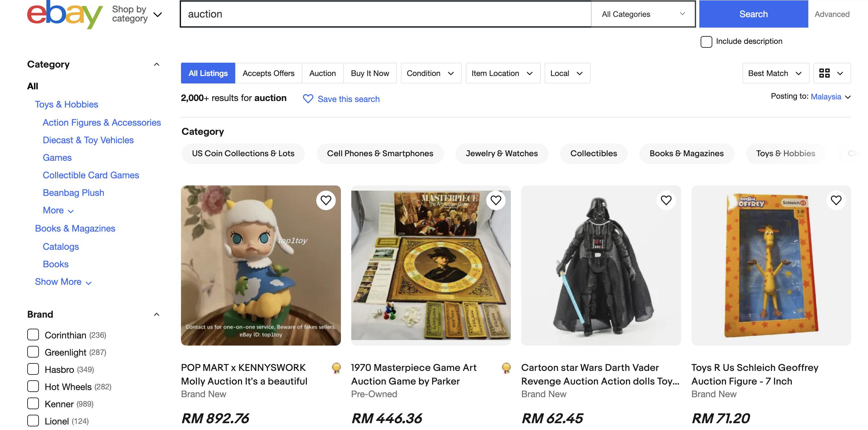Expand the Condition filter dropdown
The height and width of the screenshot is (430, 868).
point(431,73)
